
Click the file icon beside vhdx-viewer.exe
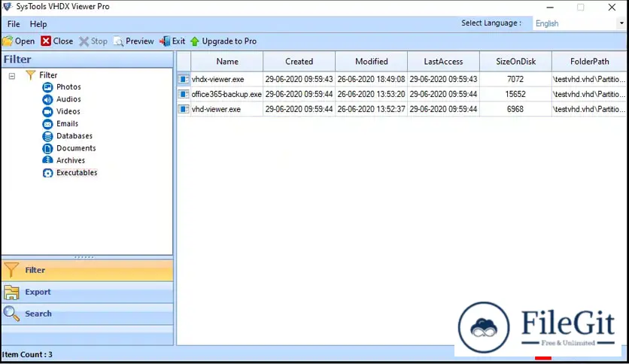coord(184,79)
